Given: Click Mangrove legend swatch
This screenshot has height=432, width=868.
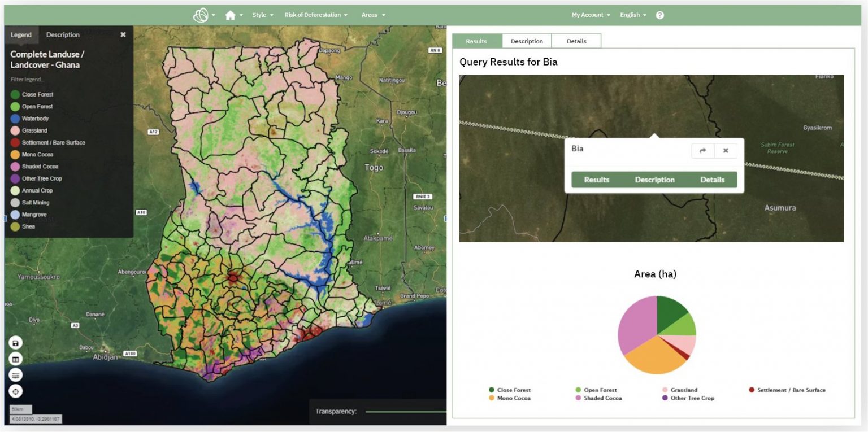Looking at the screenshot, I should (x=15, y=215).
